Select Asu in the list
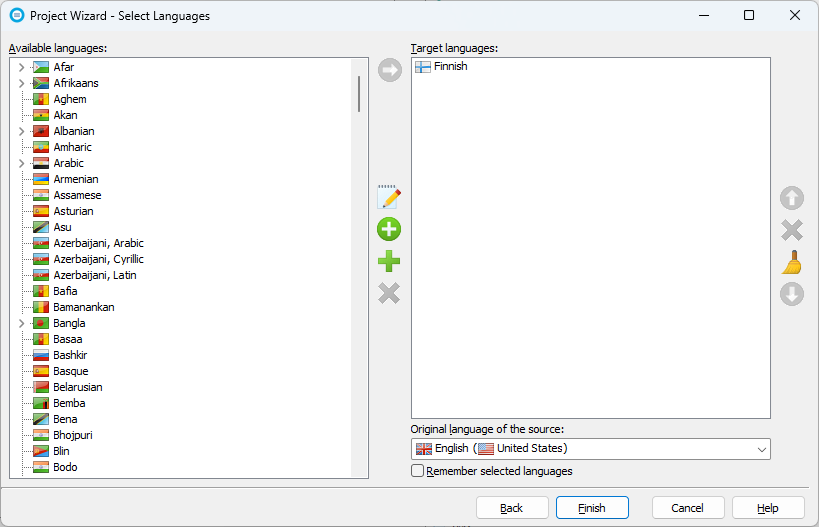This screenshot has height=527, width=819. (62, 227)
